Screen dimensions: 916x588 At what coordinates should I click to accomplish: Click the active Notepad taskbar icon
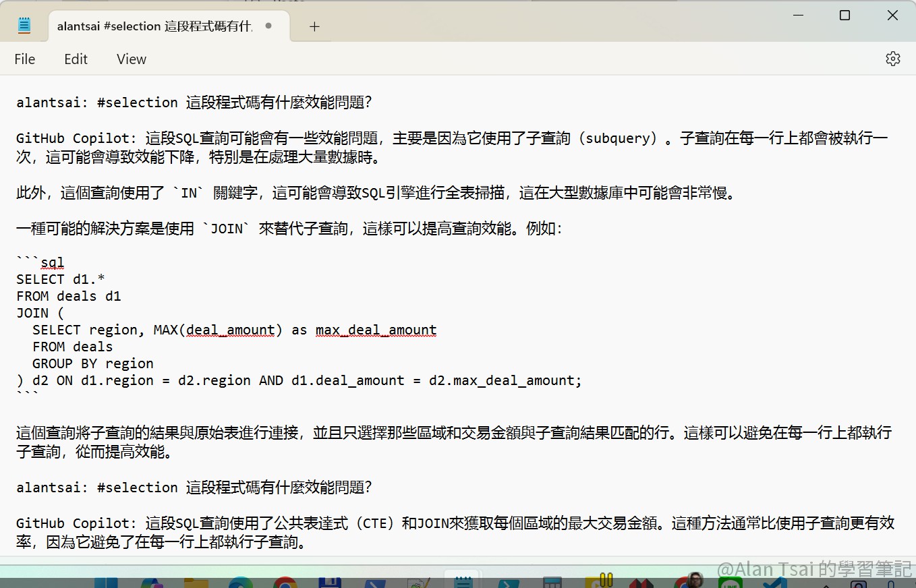[x=462, y=581]
